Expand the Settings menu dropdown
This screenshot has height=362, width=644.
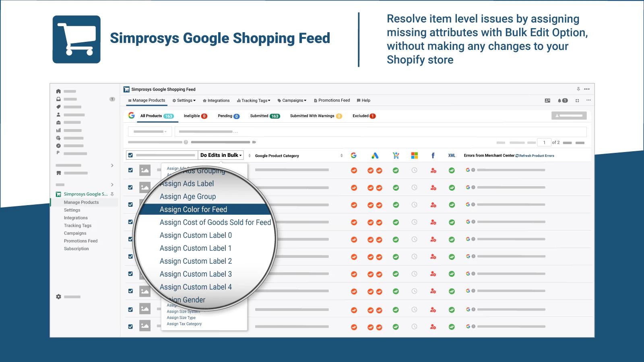[184, 101]
